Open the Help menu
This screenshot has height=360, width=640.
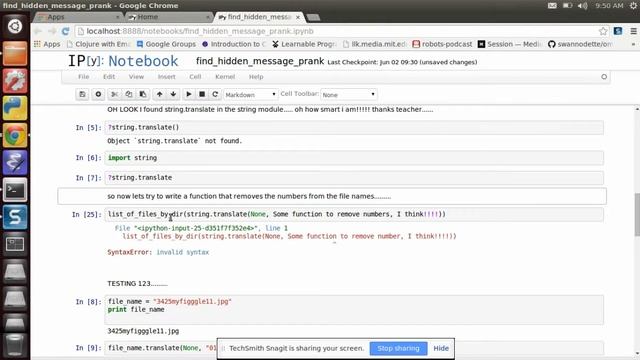click(256, 77)
